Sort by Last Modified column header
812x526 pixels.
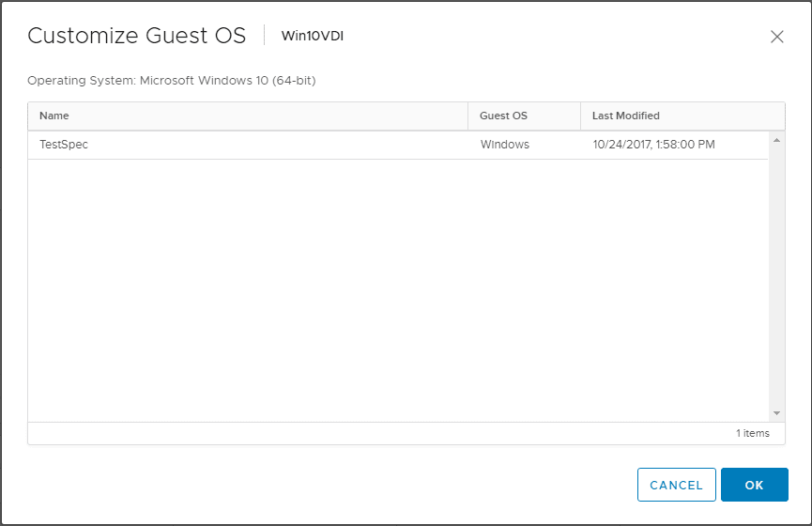pos(625,116)
